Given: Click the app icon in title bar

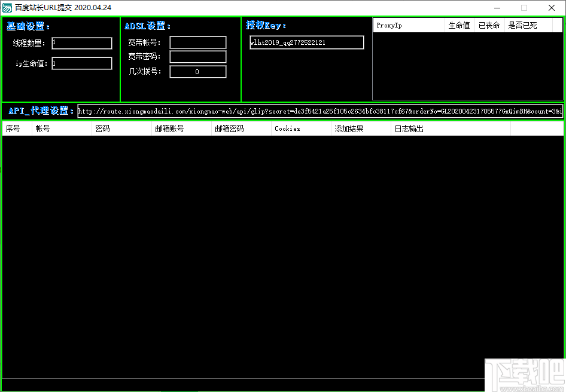Looking at the screenshot, I should [x=7, y=8].
